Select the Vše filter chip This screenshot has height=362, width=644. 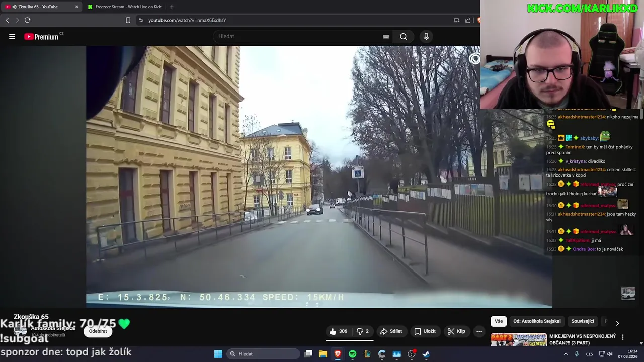498,321
